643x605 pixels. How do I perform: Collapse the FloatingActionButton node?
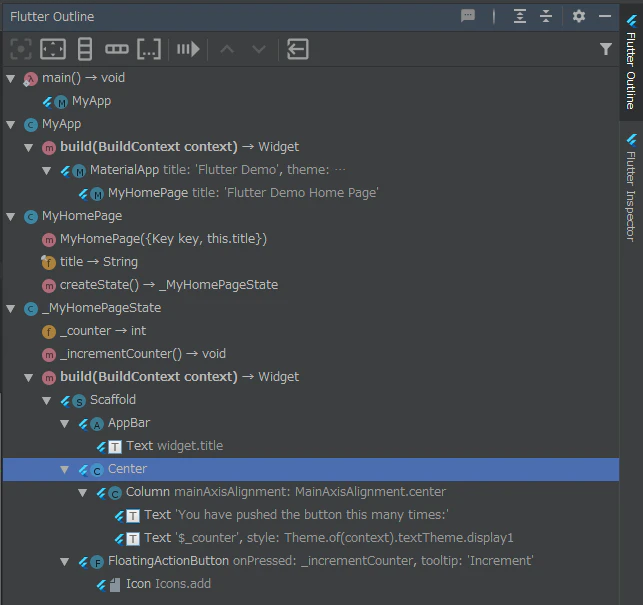[65, 561]
